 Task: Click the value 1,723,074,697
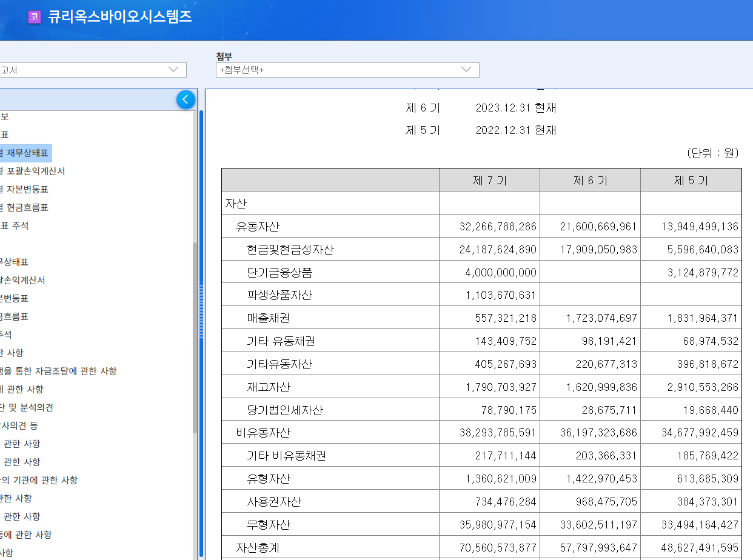coord(601,318)
